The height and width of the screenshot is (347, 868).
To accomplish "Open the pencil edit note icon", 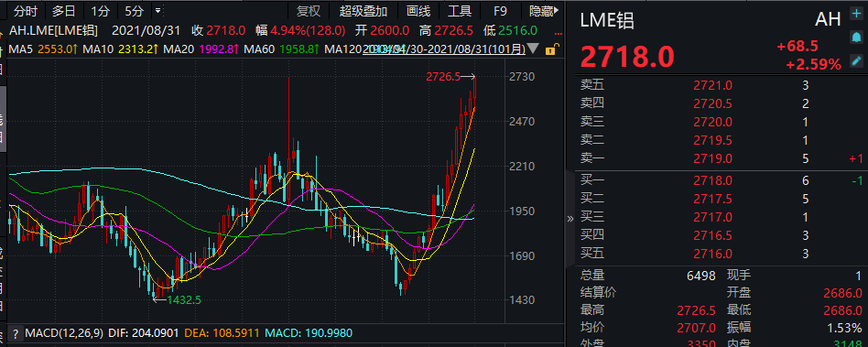I will (856, 60).
